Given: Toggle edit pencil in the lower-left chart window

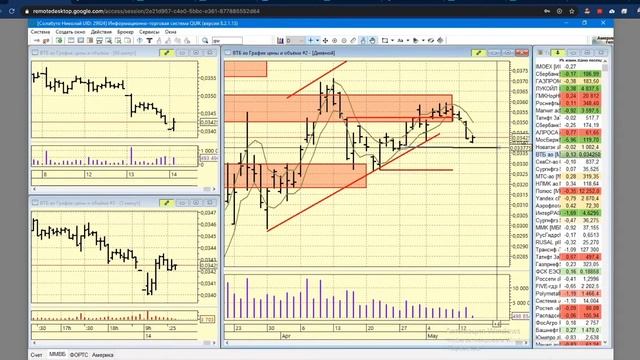Looking at the screenshot, I should (x=167, y=203).
